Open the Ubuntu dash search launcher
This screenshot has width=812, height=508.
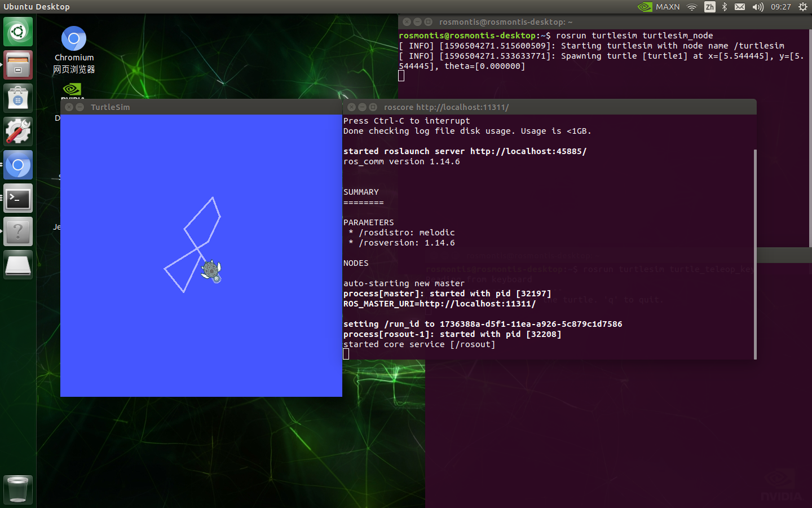[18, 32]
